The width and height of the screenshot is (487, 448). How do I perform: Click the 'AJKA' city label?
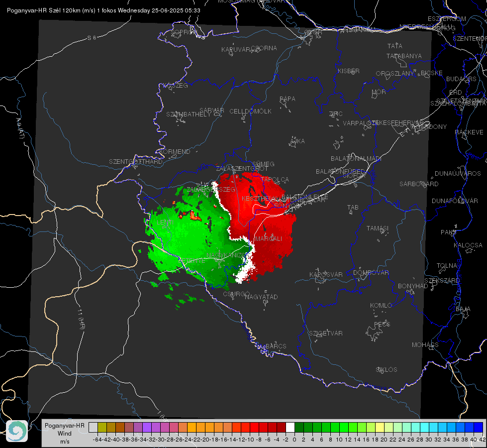tap(297, 141)
